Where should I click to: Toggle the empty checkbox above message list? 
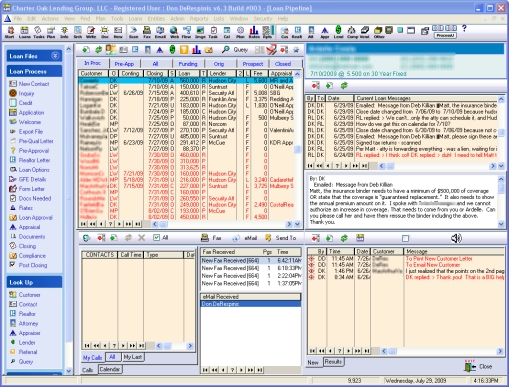(x=405, y=238)
